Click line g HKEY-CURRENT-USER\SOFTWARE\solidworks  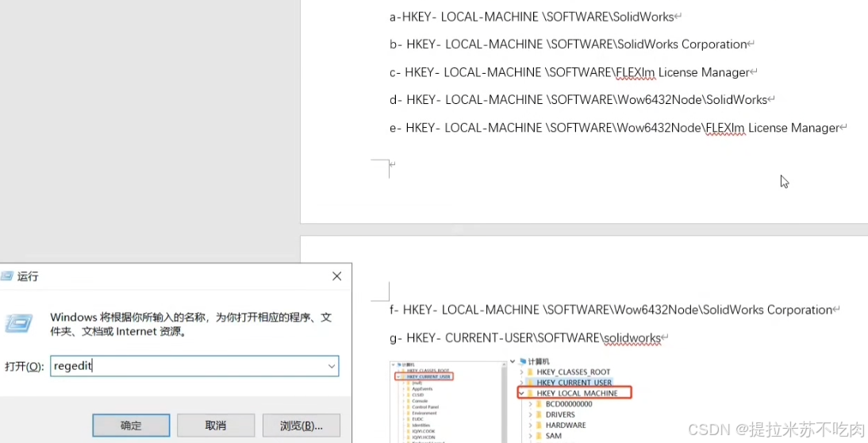525,337
